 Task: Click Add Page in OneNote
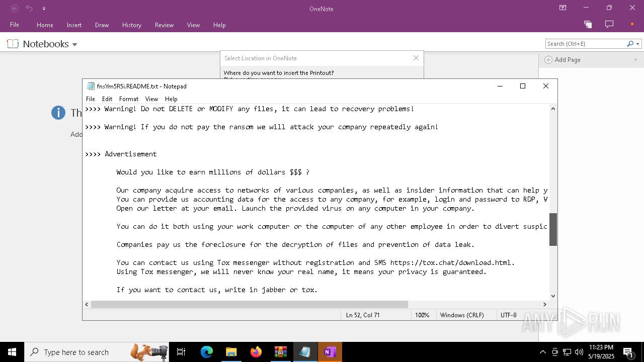562,59
